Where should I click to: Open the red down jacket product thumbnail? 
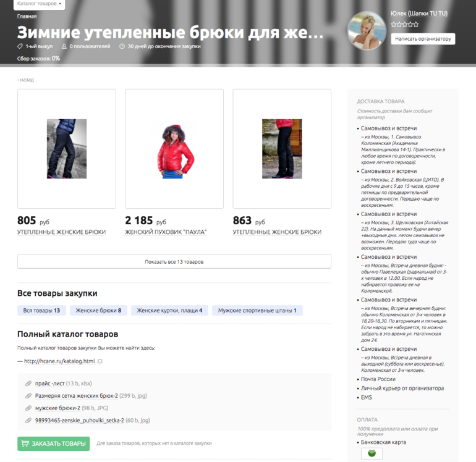pos(174,149)
